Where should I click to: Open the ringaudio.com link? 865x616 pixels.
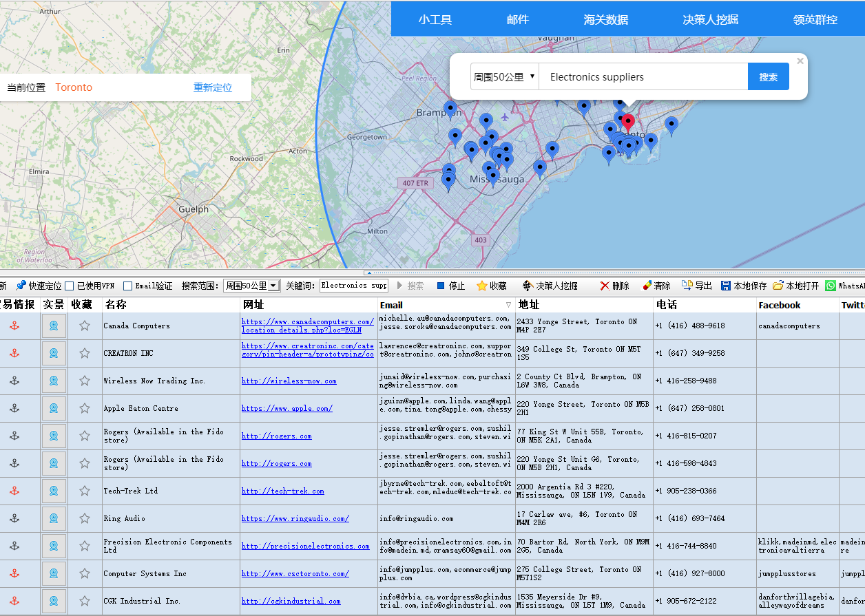295,518
